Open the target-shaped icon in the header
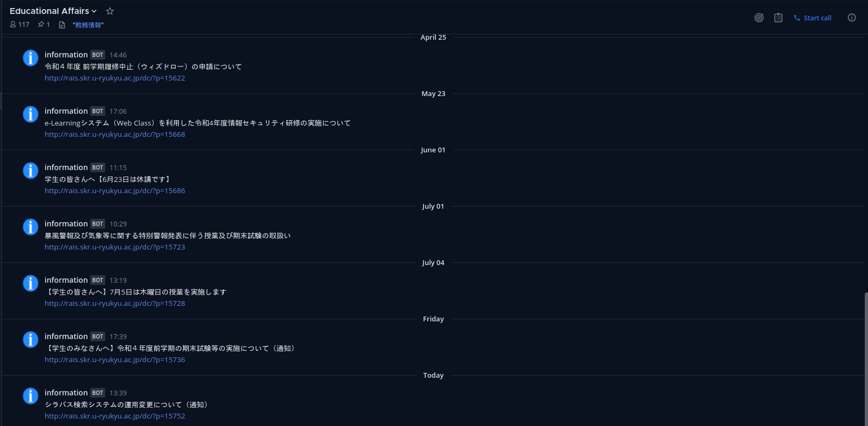868x426 pixels. coord(759,18)
